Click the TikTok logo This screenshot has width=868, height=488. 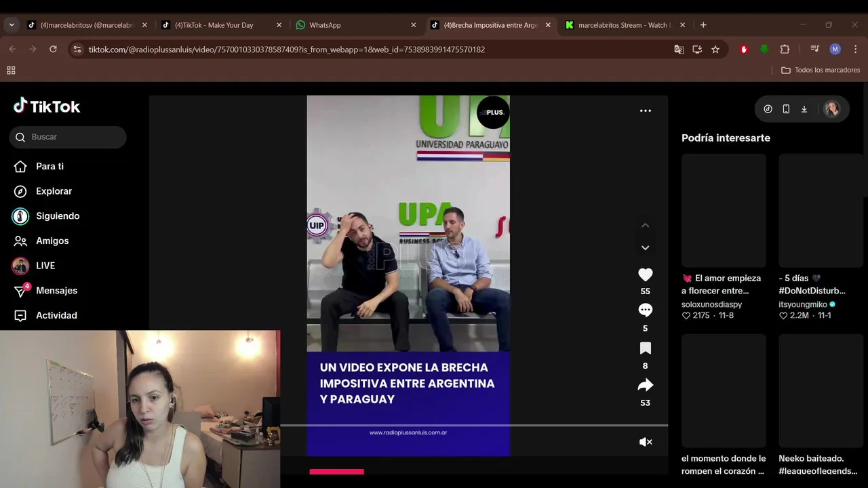coord(47,106)
